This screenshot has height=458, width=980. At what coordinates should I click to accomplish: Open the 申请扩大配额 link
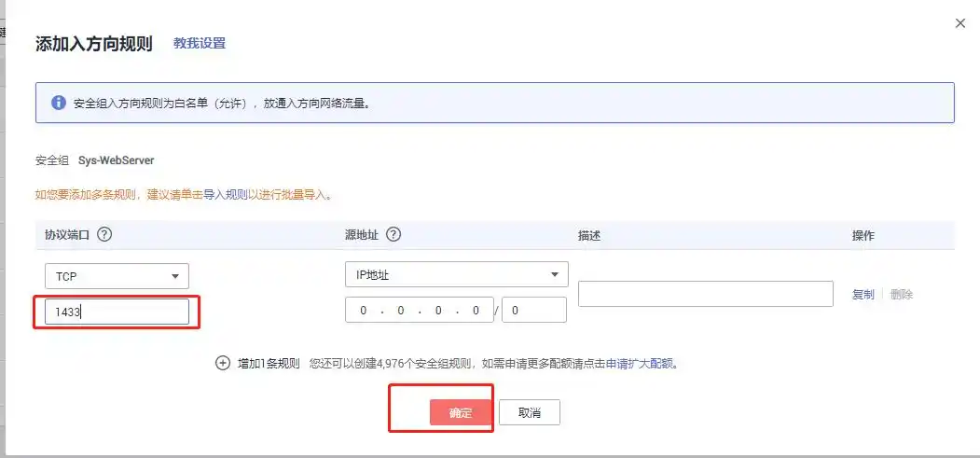tap(642, 364)
